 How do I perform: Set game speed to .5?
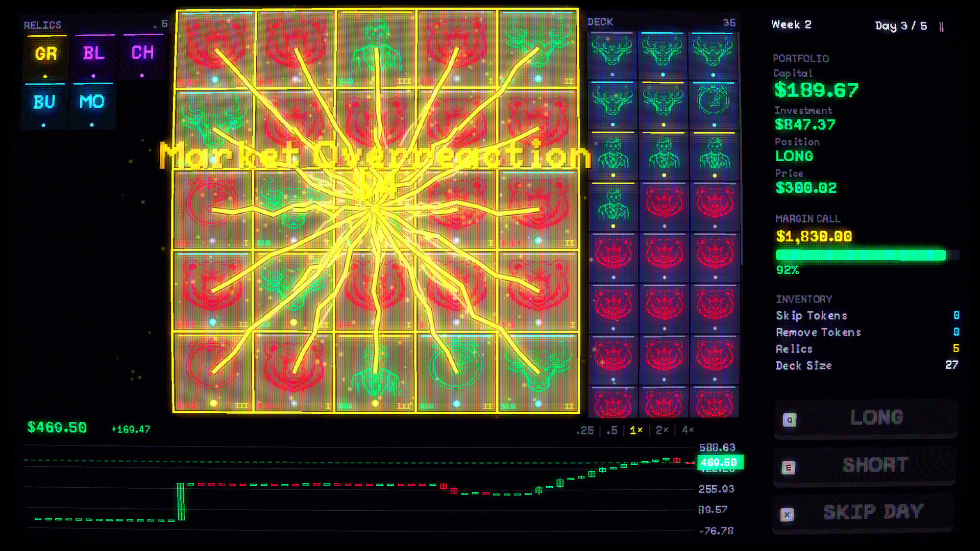pyautogui.click(x=612, y=431)
